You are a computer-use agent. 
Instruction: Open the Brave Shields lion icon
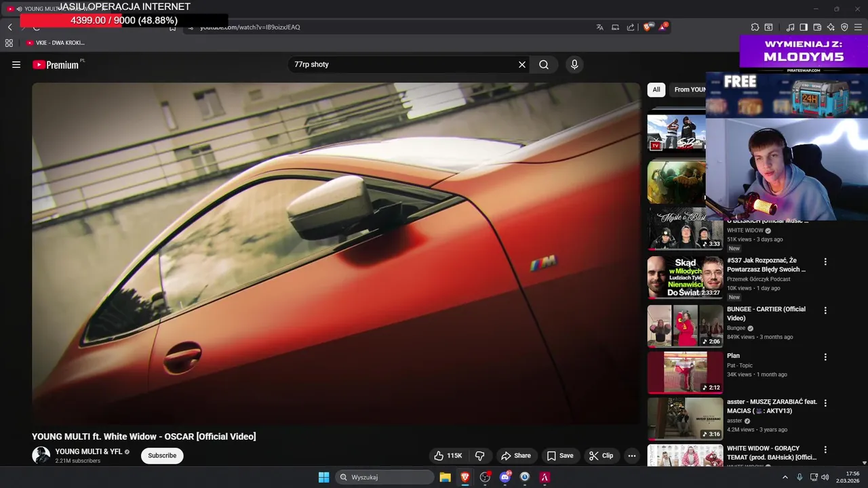point(648,27)
